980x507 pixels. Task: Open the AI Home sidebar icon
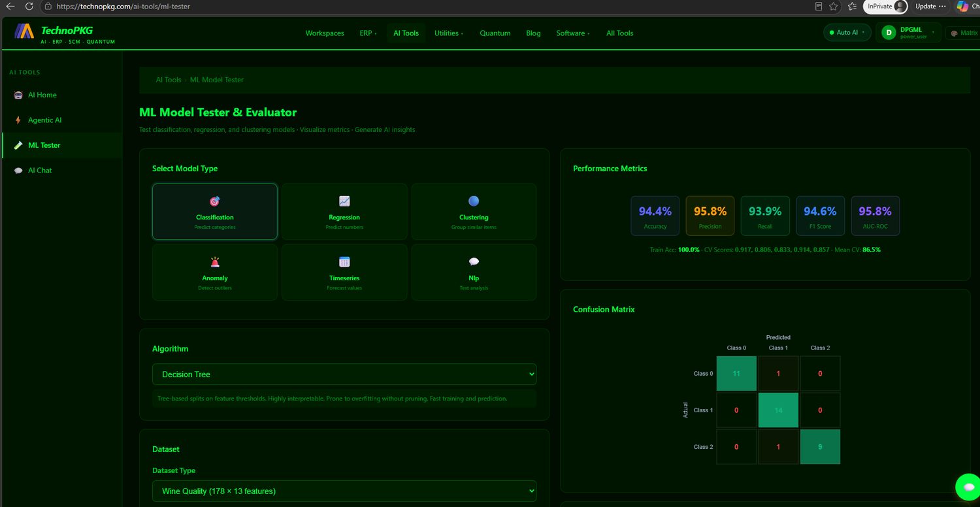(x=18, y=95)
